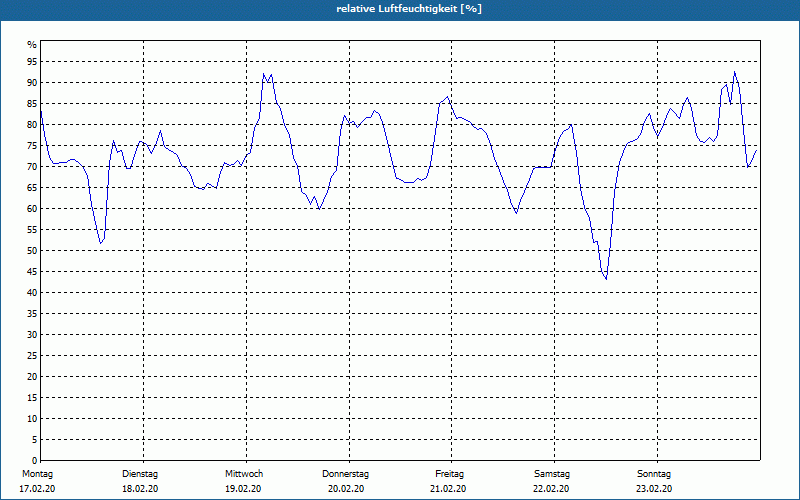Click the 0 value on y-axis
The image size is (800, 500).
pos(35,460)
